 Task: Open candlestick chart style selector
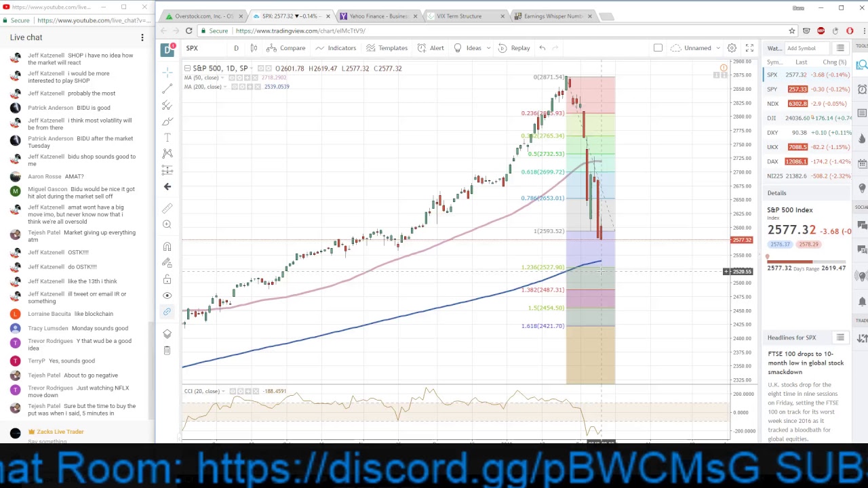click(254, 48)
